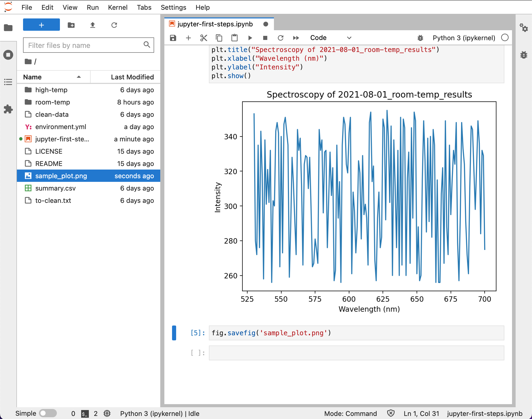Open the Help menu

point(203,7)
